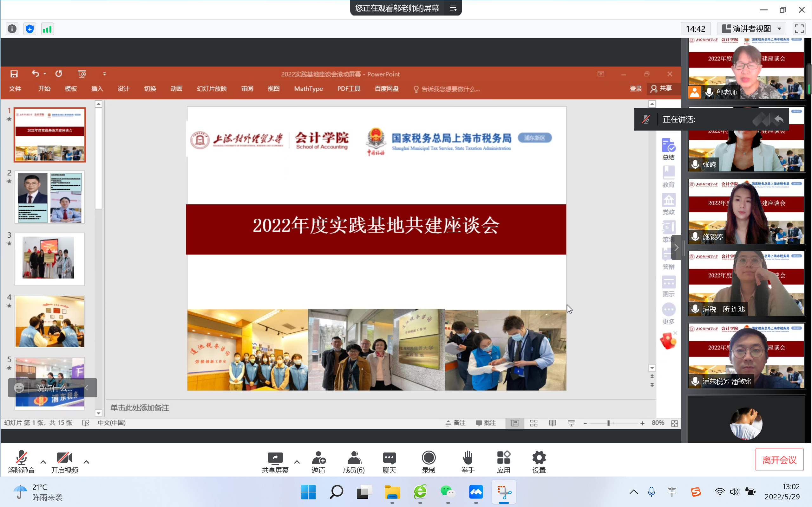Expand audio options arrow beside mute
This screenshot has height=507, width=812.
[43, 462]
